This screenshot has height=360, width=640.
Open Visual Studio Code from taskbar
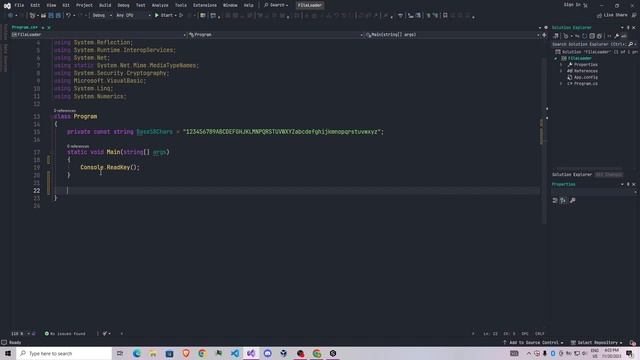tap(235, 353)
